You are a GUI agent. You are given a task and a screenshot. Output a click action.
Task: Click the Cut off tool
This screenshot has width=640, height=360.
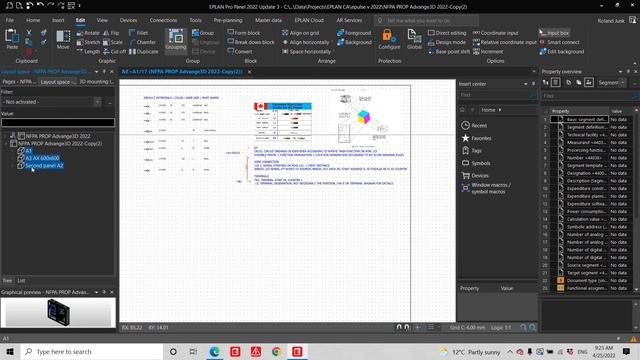(115, 51)
